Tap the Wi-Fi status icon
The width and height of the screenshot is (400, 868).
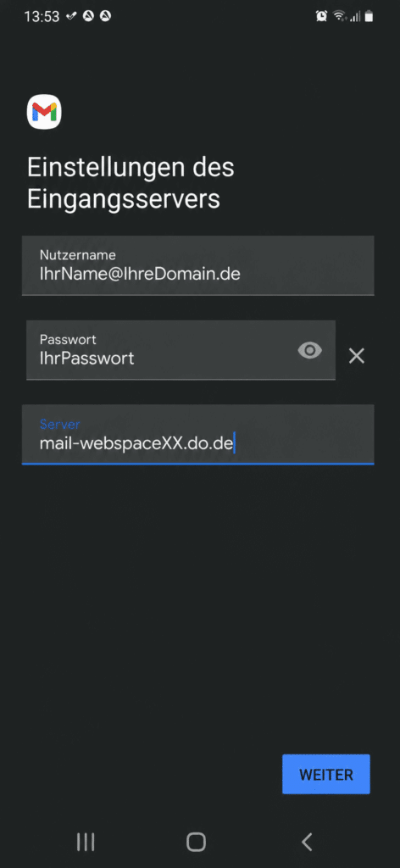point(339,17)
